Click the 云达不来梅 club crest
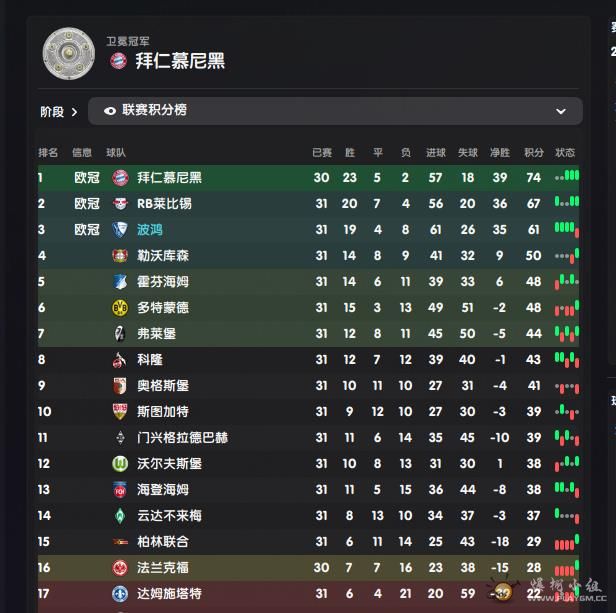 [x=120, y=516]
